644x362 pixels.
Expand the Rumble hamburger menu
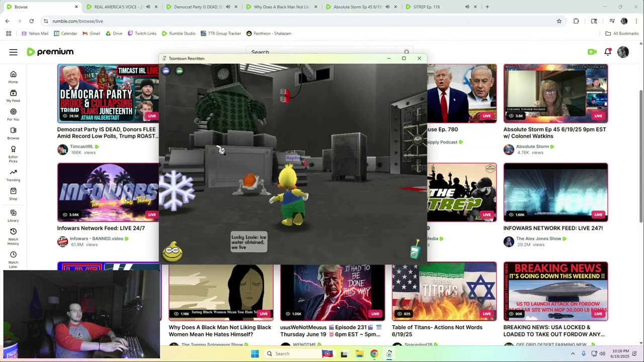point(13,52)
